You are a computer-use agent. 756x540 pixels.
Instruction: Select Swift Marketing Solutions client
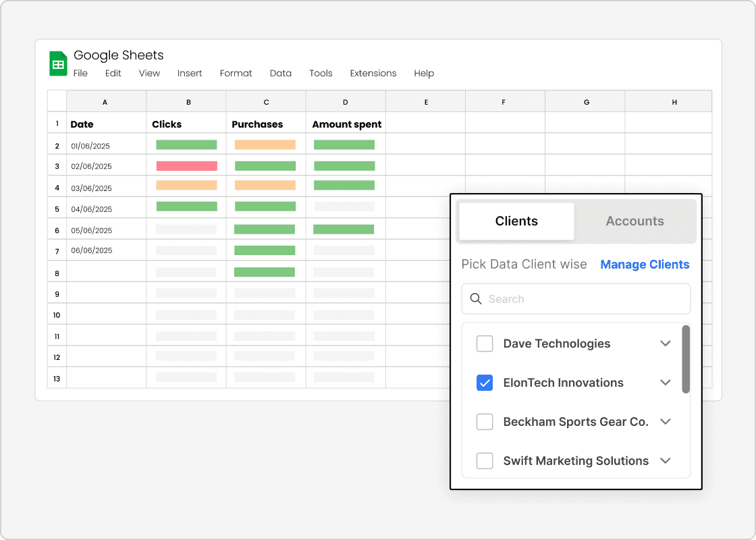[485, 461]
